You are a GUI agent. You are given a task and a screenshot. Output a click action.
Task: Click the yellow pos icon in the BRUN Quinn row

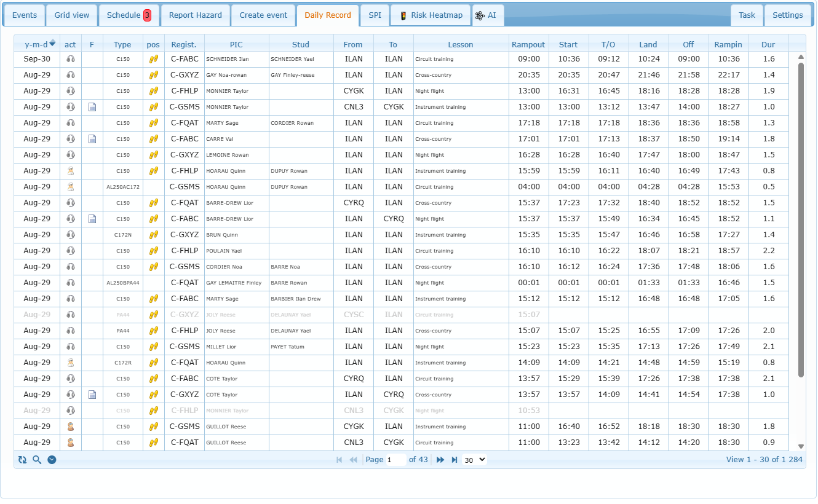point(154,235)
